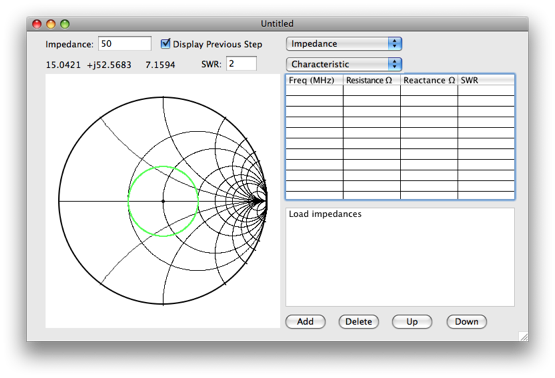Click the Add button

click(305, 321)
